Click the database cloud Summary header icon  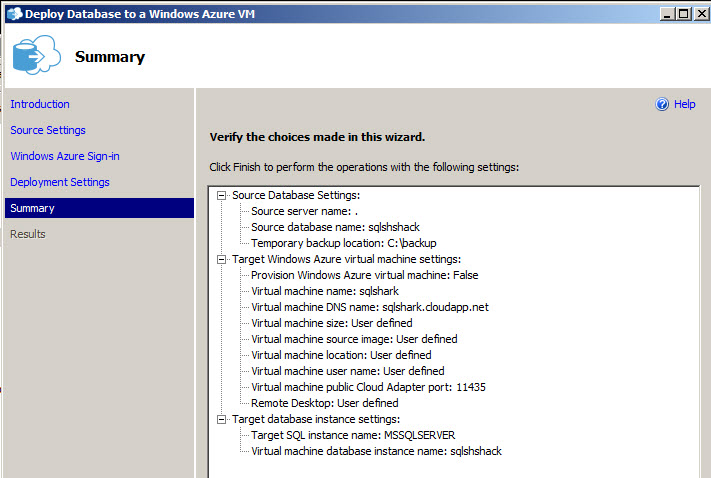[36, 54]
